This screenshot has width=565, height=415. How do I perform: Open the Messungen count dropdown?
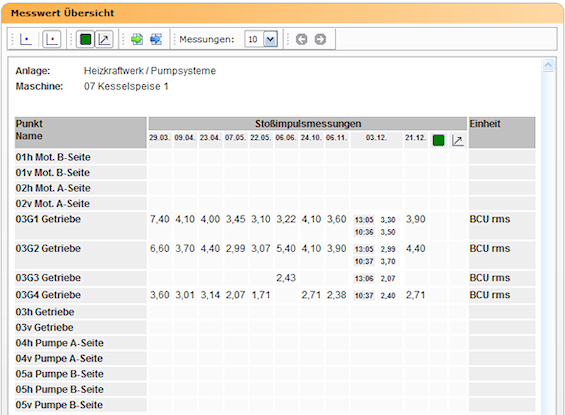pyautogui.click(x=271, y=39)
